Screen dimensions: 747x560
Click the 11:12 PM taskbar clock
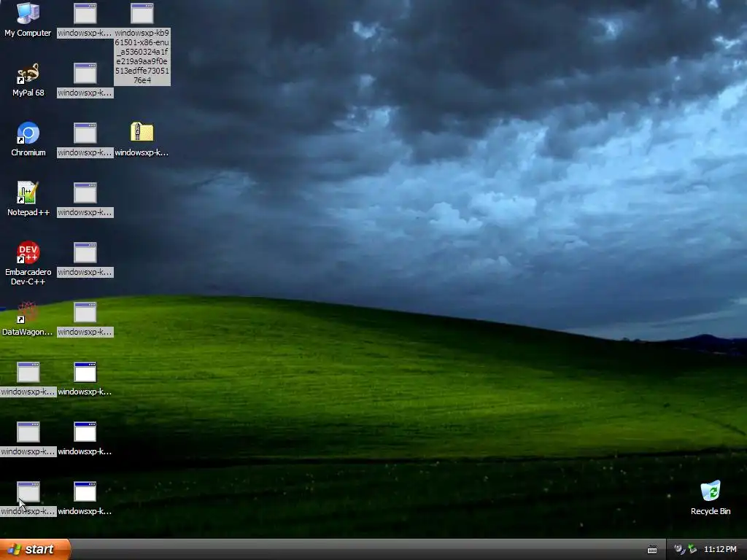pos(720,549)
